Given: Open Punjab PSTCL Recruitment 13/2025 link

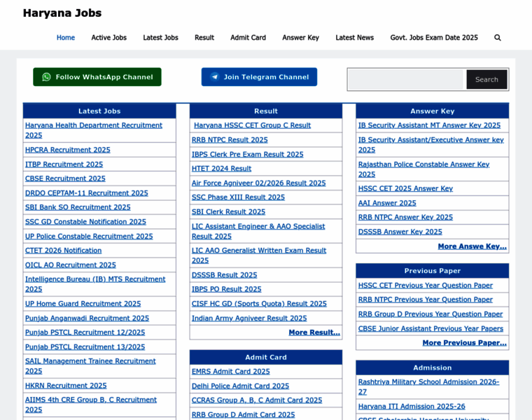Looking at the screenshot, I should tap(85, 347).
